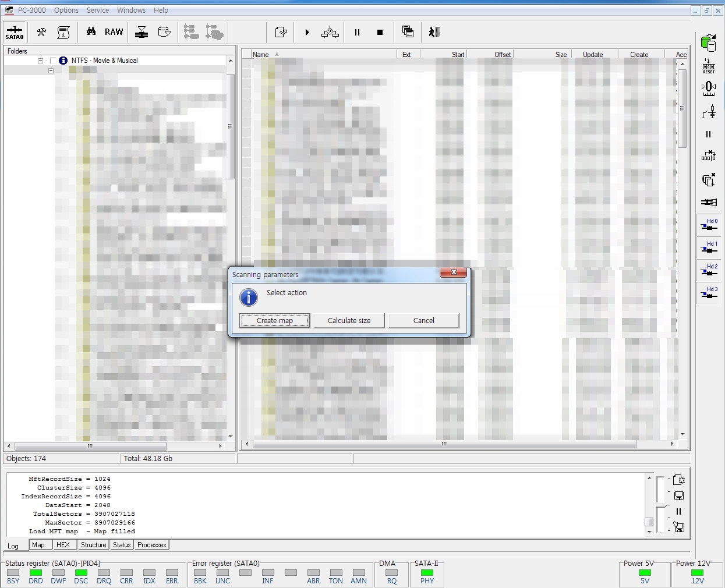Toggle head Hd 3
The height and width of the screenshot is (588, 725).
709,293
